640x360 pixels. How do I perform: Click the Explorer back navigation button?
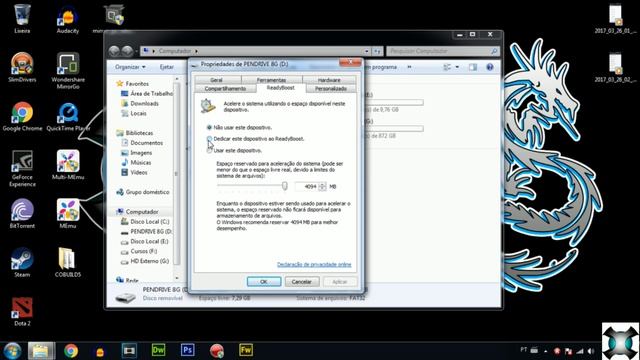(x=114, y=51)
